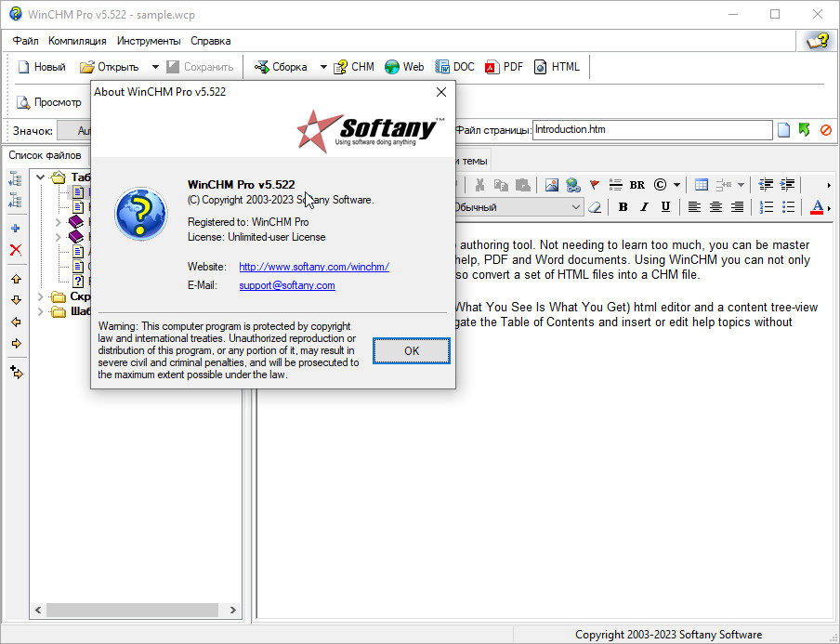Export to DOC with the DOC button

454,67
